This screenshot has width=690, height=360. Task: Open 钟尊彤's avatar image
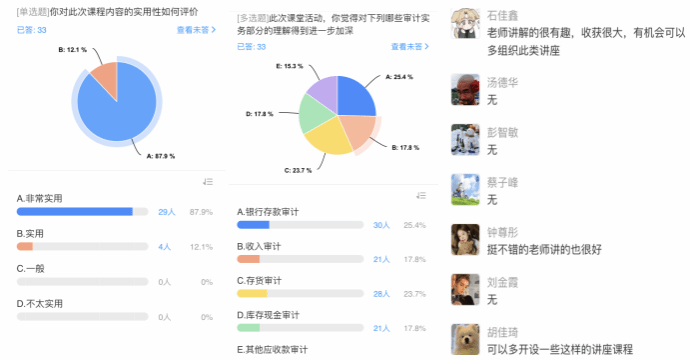pyautogui.click(x=465, y=239)
